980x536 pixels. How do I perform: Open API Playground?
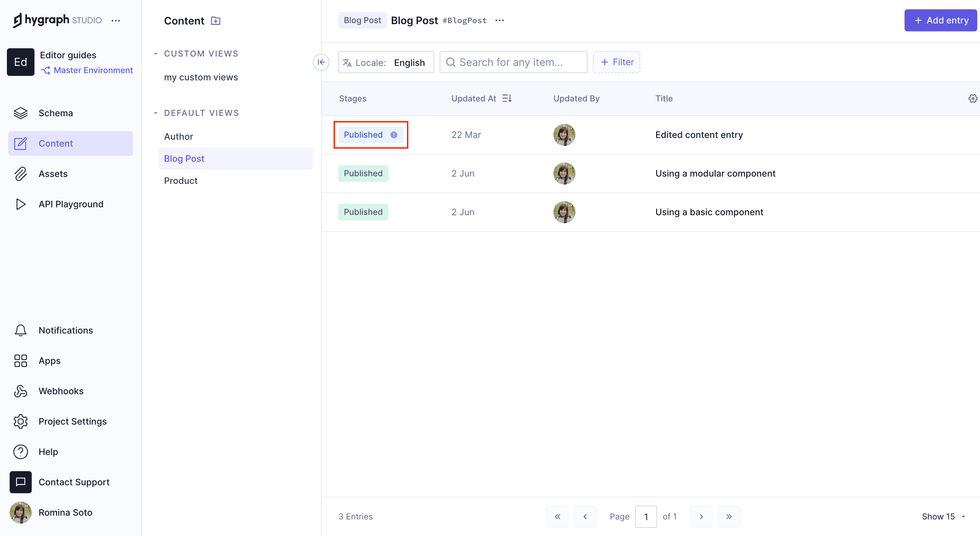(71, 204)
